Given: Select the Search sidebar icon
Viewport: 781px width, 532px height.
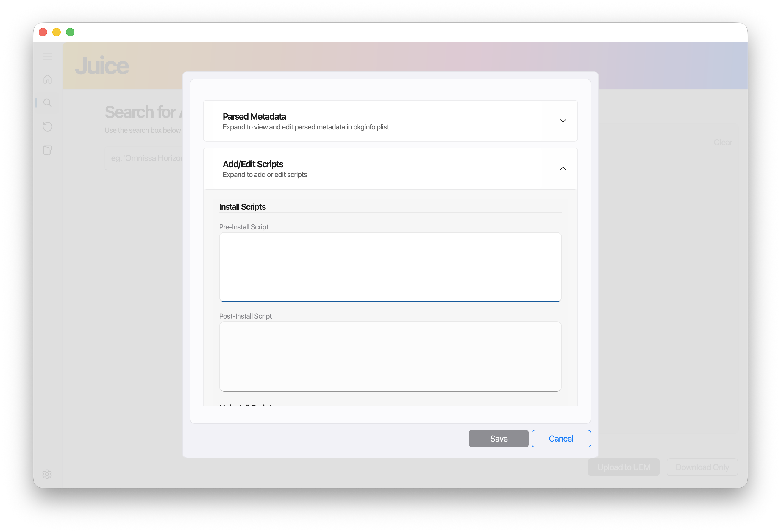Looking at the screenshot, I should click(x=48, y=103).
